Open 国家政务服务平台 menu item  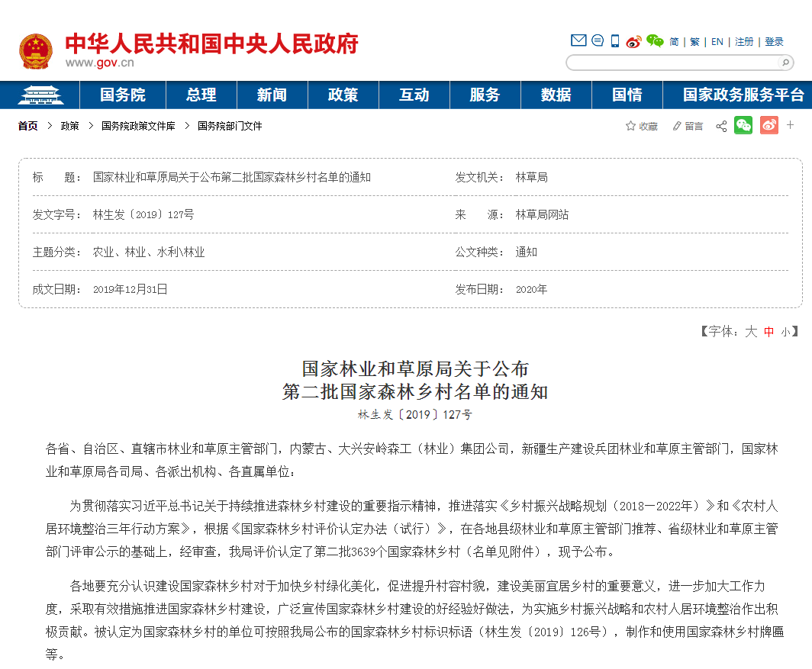pos(743,95)
